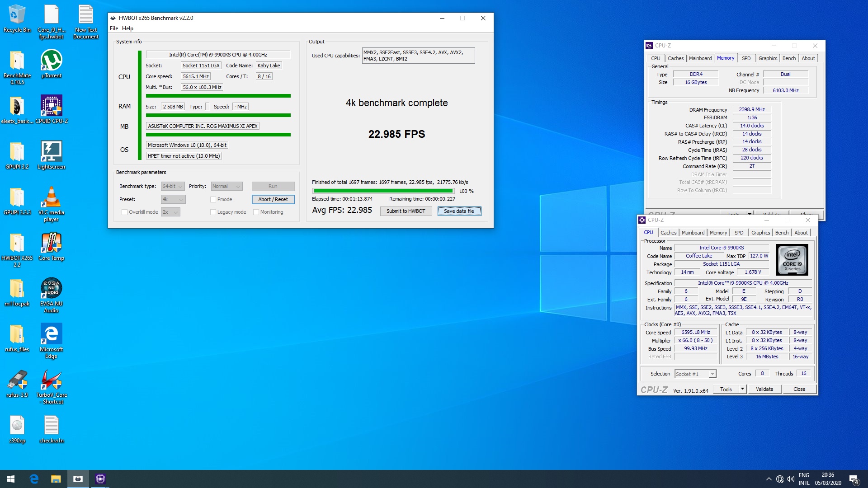Open the rufus_files folder
868x488 pixels.
pyautogui.click(x=17, y=338)
